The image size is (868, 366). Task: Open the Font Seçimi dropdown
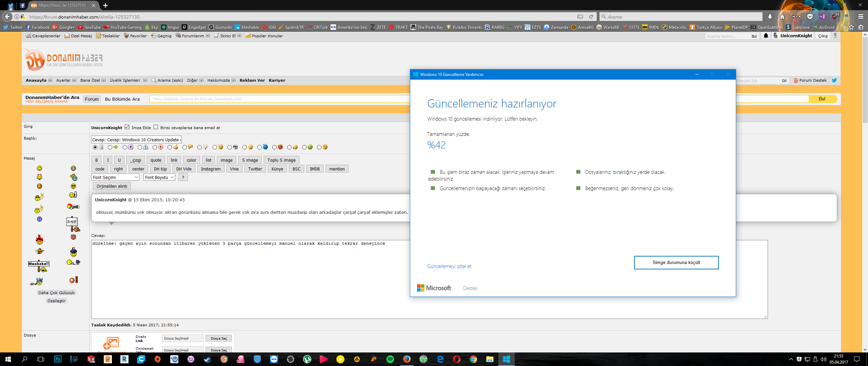115,177
